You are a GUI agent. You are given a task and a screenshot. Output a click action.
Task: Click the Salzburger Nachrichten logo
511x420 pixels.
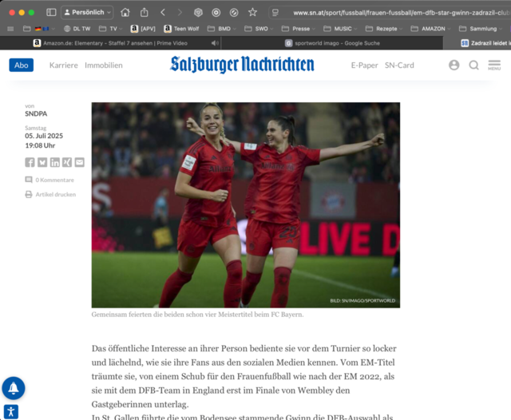click(x=242, y=65)
